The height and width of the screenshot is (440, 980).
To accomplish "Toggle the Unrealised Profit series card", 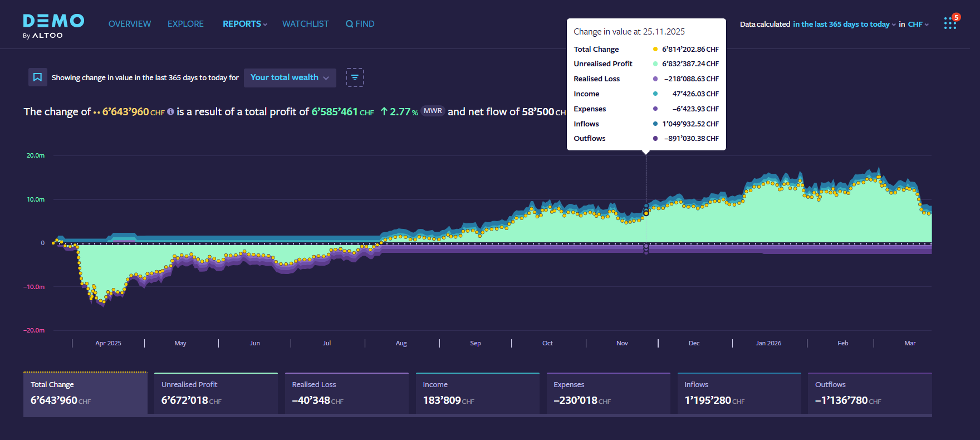I will (x=215, y=393).
